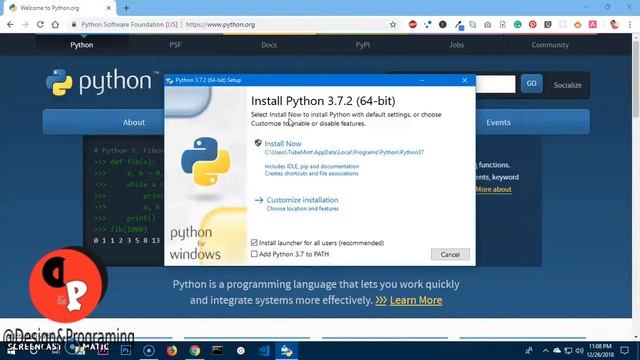Open the PSF top navigation tab

[x=176, y=45]
